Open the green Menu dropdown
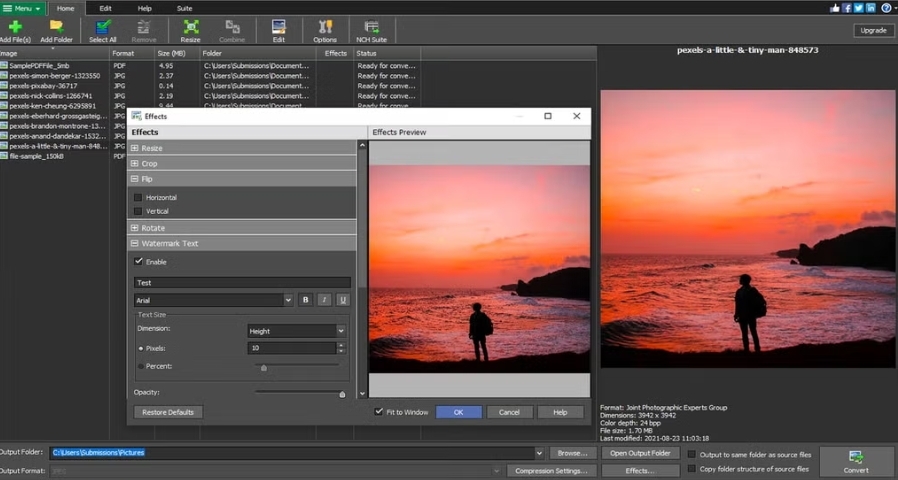This screenshot has height=480, width=898. 22,8
